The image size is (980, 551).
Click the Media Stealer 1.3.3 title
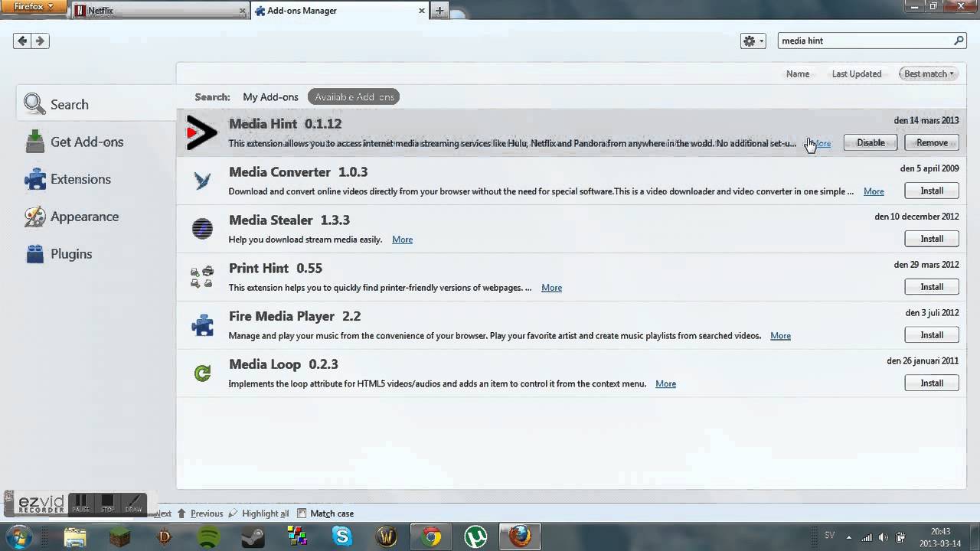[289, 220]
